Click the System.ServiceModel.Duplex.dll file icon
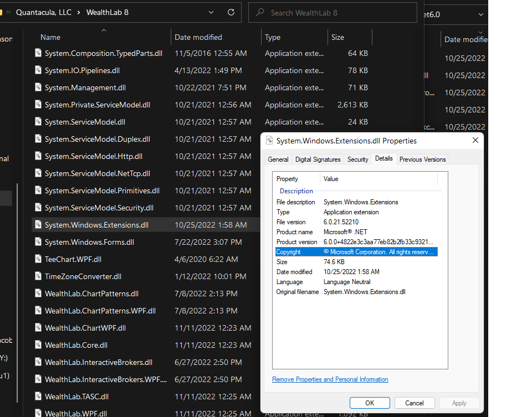The width and height of the screenshot is (532, 417). pos(38,138)
